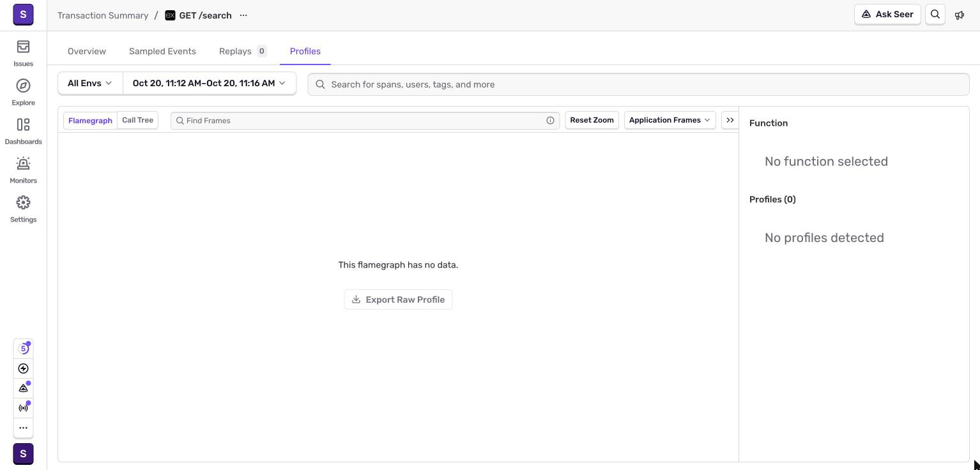Click the broadcast signal icon in sidebar

click(24, 408)
